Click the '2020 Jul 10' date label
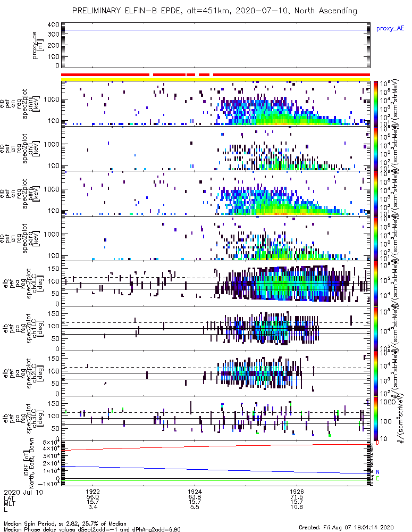Viewport: 412px width, 532px height. pos(24,492)
